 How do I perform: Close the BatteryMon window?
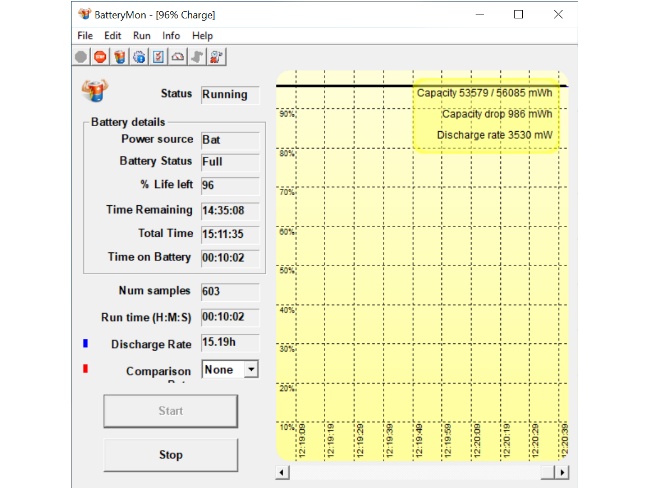pyautogui.click(x=558, y=15)
